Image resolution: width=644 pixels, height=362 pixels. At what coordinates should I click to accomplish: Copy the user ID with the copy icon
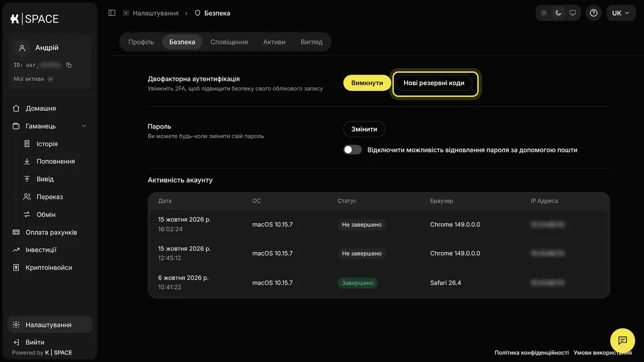point(69,65)
